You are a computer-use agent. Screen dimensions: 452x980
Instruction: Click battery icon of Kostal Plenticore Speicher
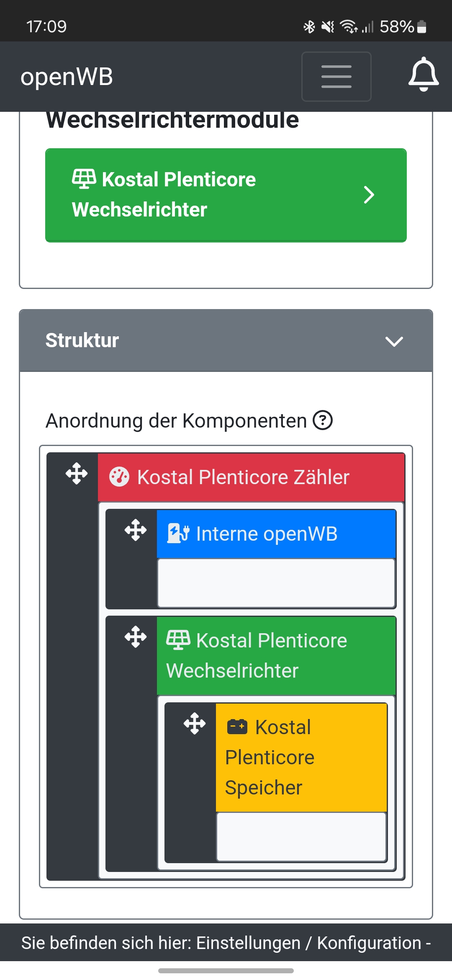237,727
